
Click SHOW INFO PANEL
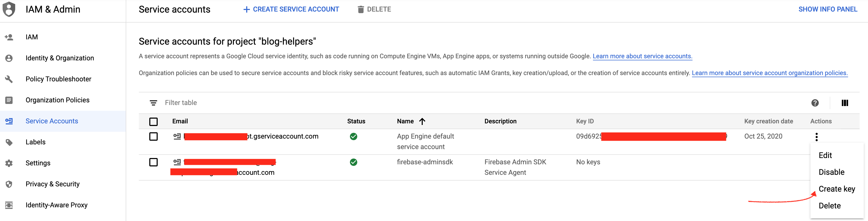[x=828, y=9]
